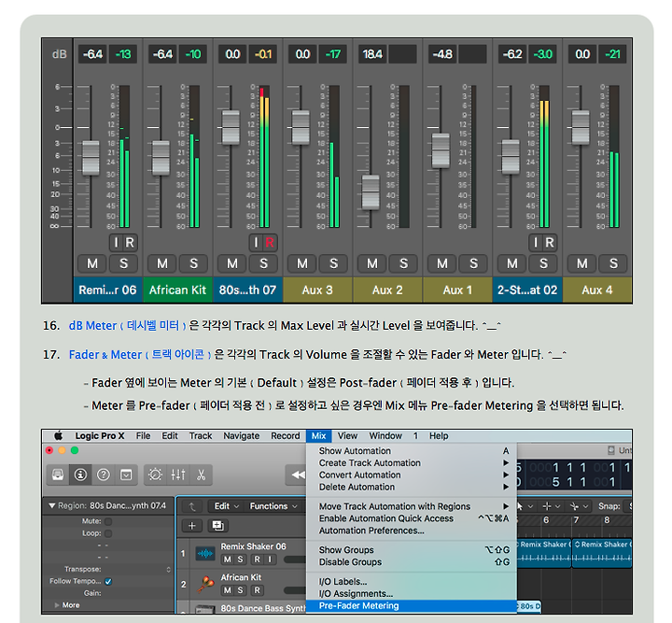The image size is (672, 623).
Task: Click the Quick Help question mark icon
Action: [104, 474]
